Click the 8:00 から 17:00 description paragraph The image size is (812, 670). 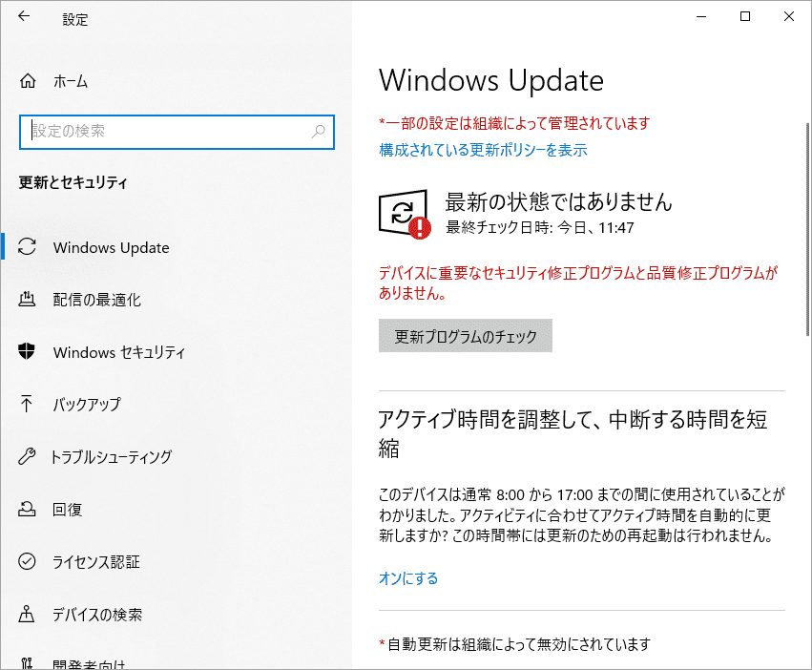581,515
